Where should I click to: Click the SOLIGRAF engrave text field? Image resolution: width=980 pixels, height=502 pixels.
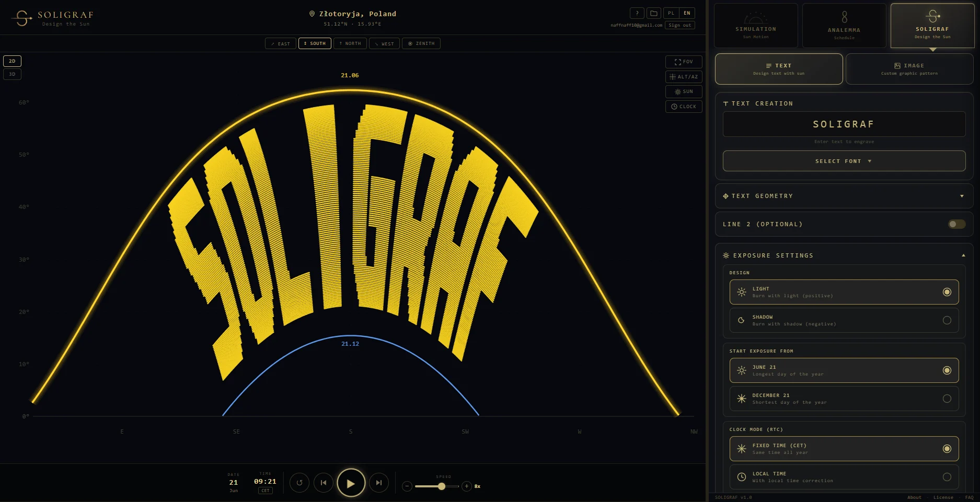(844, 124)
